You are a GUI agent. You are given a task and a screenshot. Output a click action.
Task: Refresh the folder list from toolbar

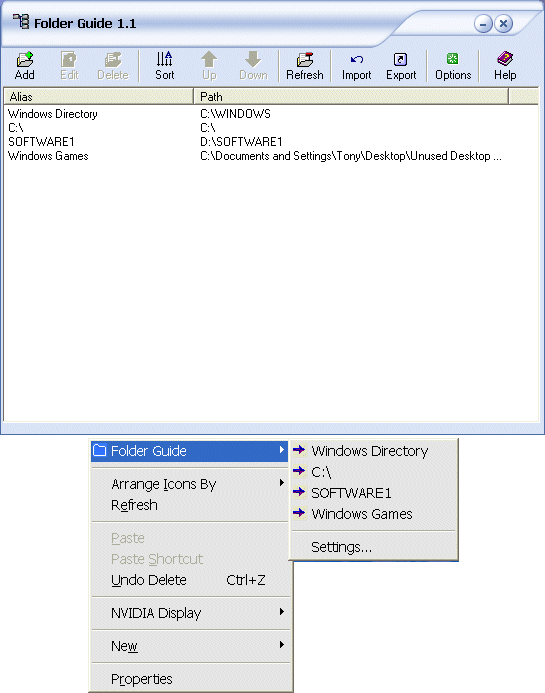tap(305, 66)
